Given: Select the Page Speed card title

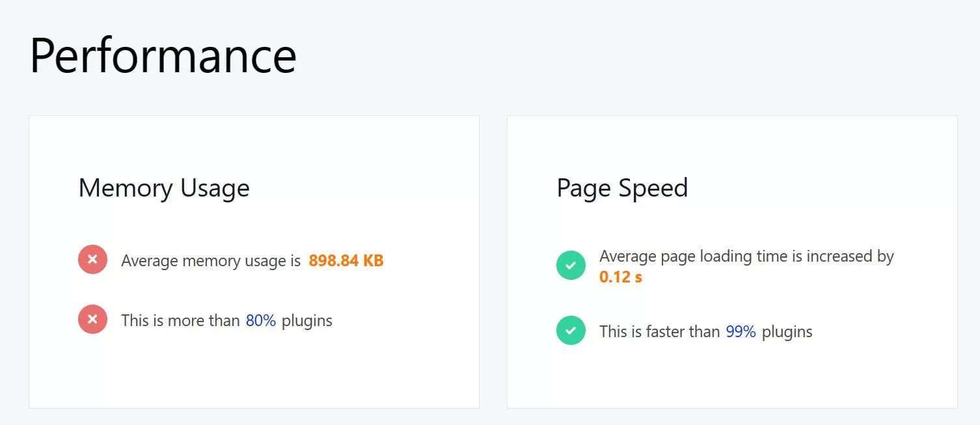Looking at the screenshot, I should (622, 188).
